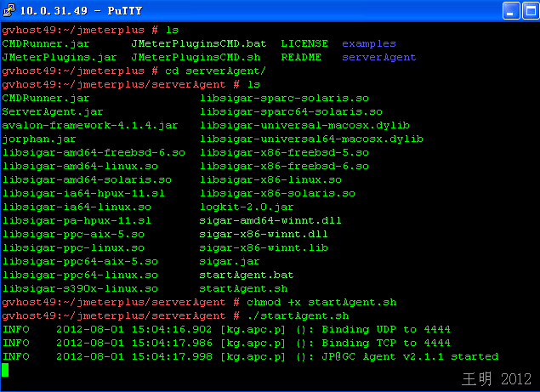Click the README file name
This screenshot has width=540, height=392.
click(301, 57)
